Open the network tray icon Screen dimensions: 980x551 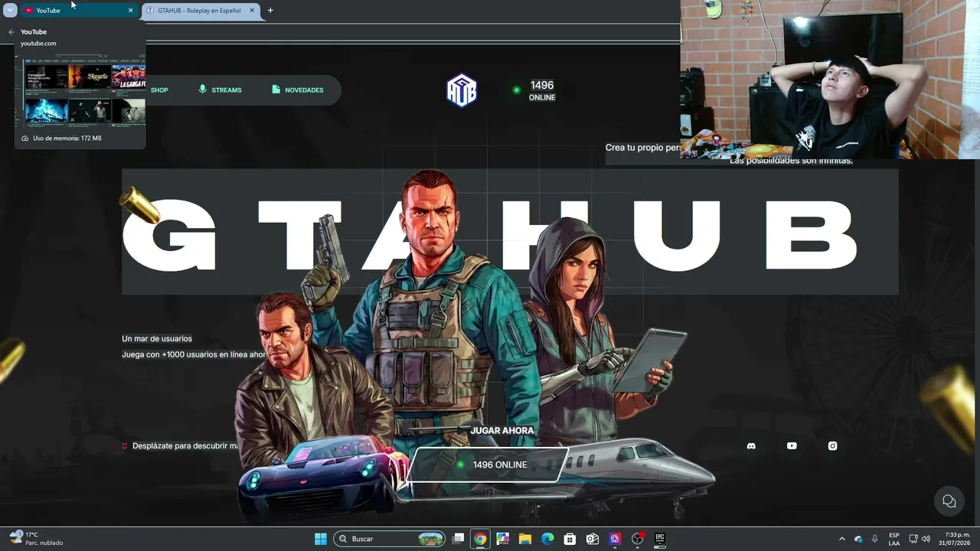coord(913,539)
